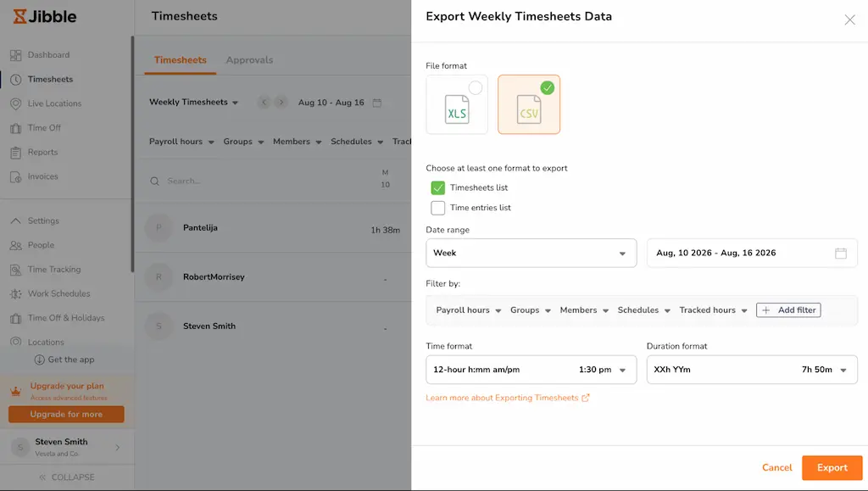Click Get the app
868x491 pixels.
pos(64,360)
